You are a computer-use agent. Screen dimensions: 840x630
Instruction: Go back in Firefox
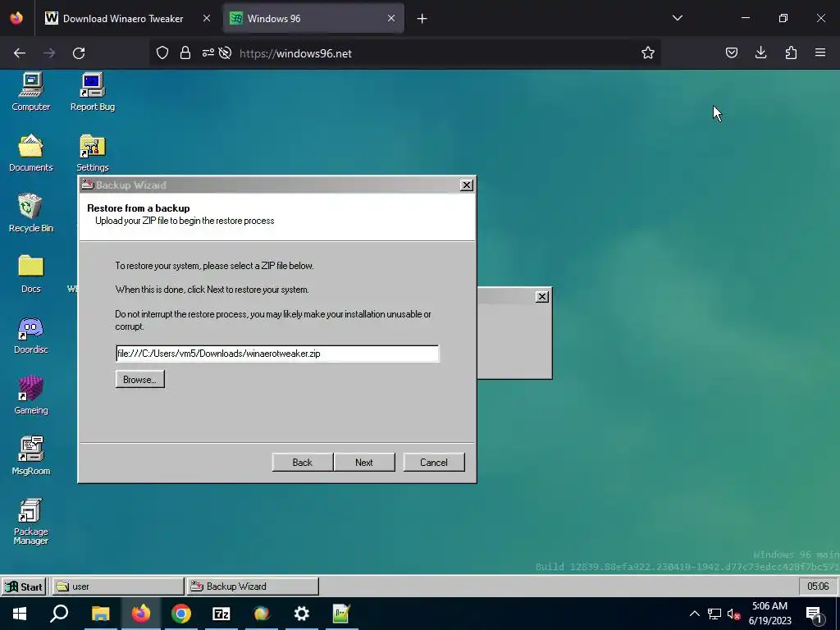coord(20,53)
